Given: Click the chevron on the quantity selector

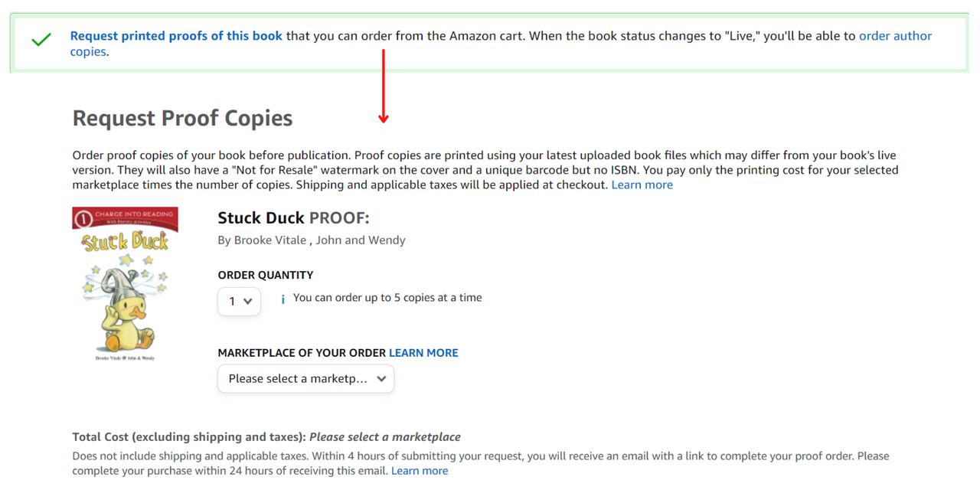Looking at the screenshot, I should (x=248, y=302).
